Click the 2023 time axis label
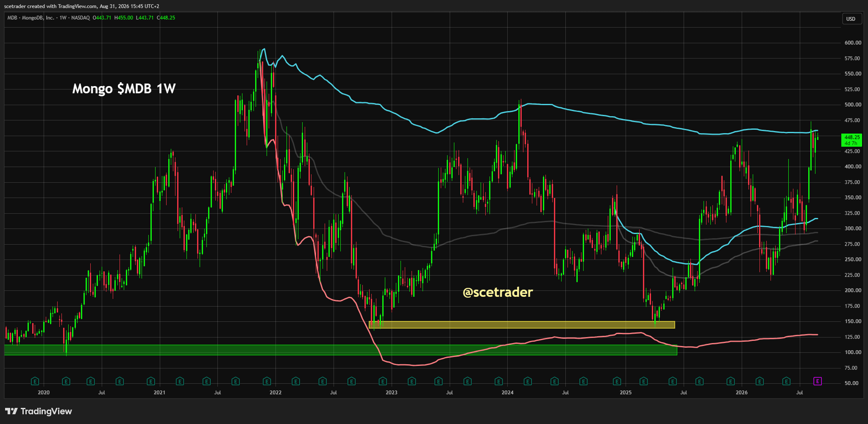Viewport: 868px width, 424px height. (392, 393)
